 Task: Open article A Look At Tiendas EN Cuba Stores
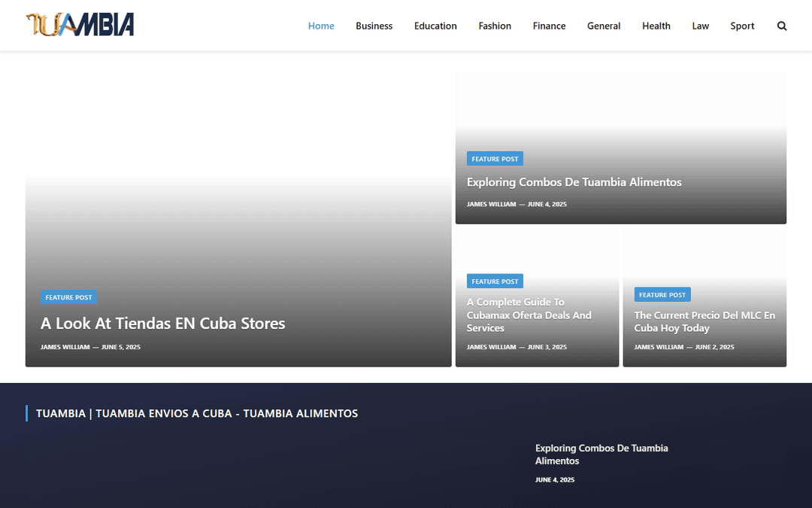(x=162, y=324)
